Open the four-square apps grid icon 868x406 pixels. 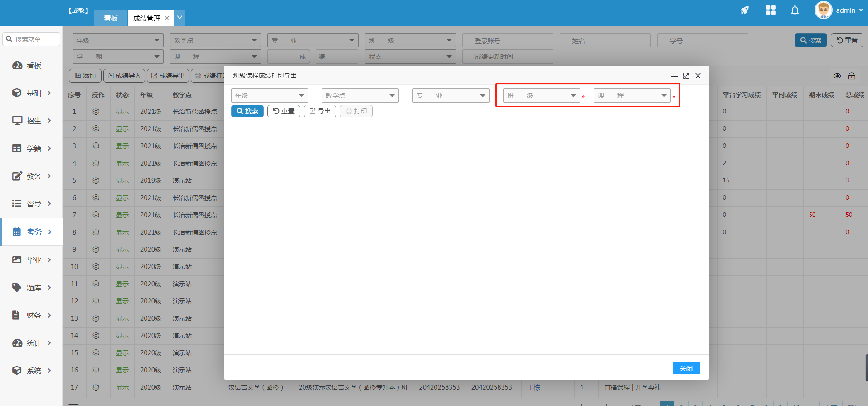[x=771, y=10]
